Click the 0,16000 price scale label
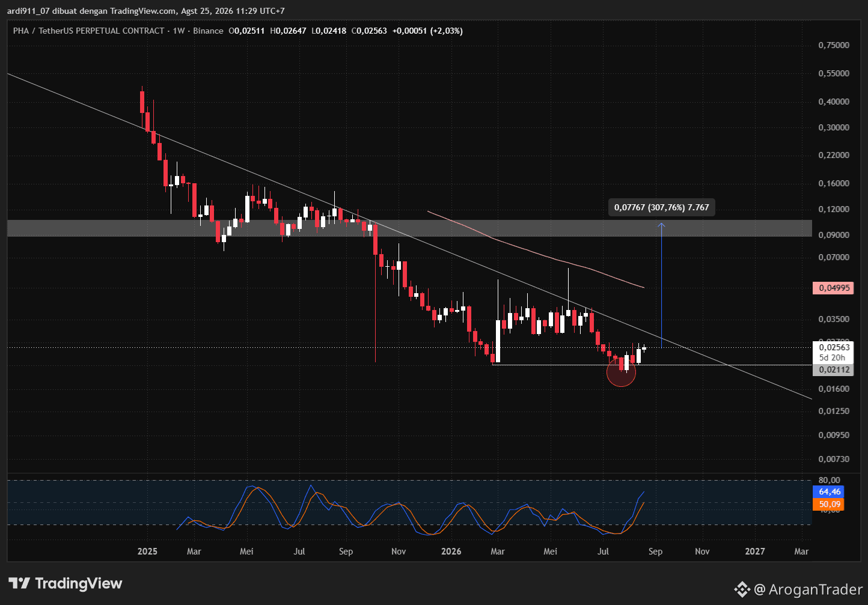868x605 pixels. [834, 183]
